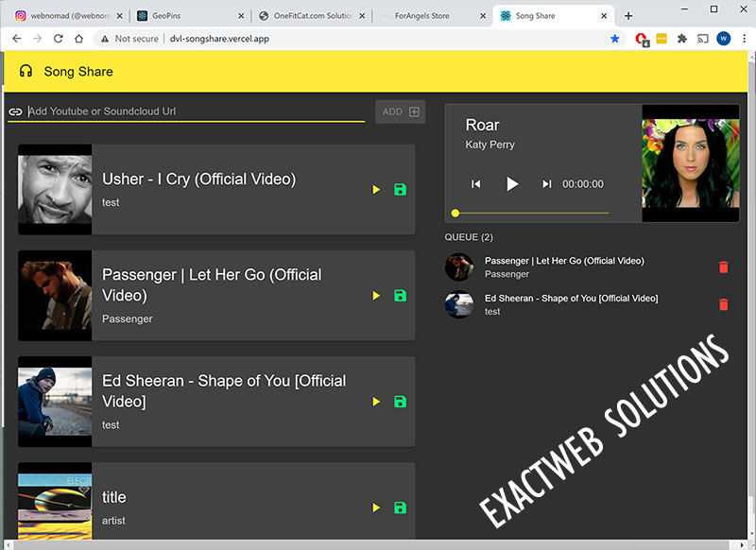
Task: Open the Cast media icon
Action: click(x=702, y=39)
